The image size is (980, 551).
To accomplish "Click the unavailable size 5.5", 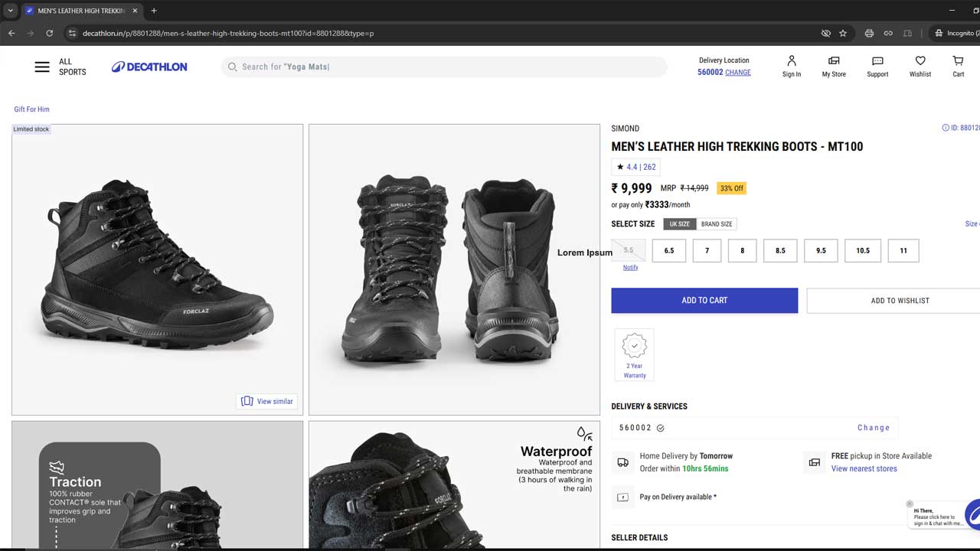I will click(x=629, y=250).
